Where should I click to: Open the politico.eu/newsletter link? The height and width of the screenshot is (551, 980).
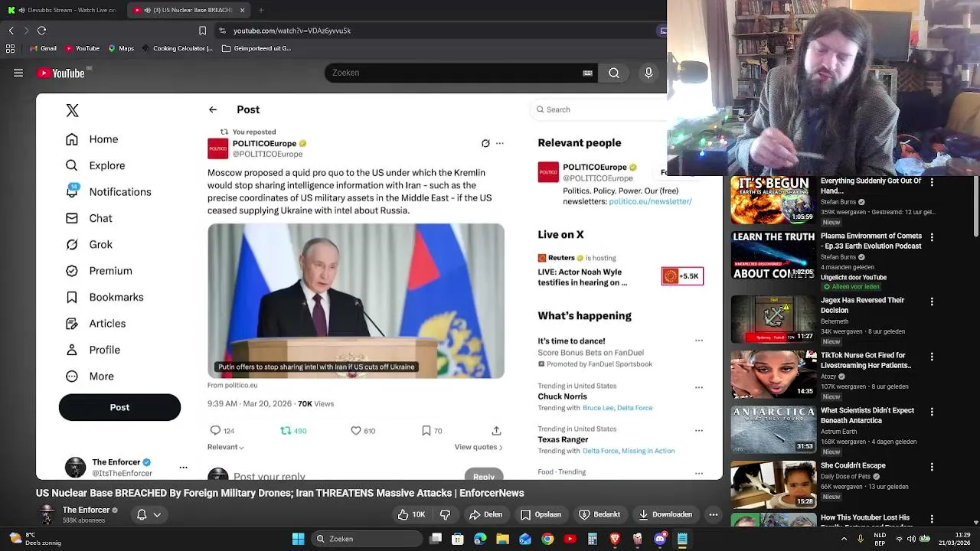[650, 201]
